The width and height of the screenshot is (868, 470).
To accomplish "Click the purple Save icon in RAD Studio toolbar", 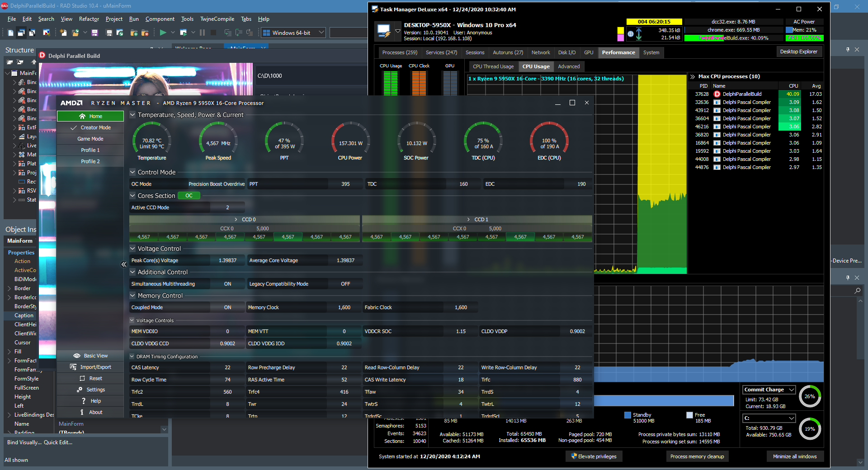I will [x=94, y=33].
